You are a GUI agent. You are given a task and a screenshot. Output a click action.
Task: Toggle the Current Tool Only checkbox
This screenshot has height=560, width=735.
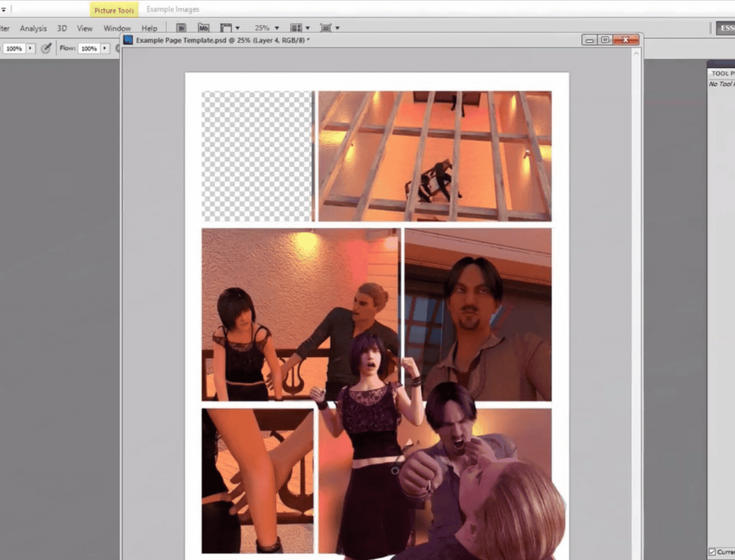click(x=712, y=552)
